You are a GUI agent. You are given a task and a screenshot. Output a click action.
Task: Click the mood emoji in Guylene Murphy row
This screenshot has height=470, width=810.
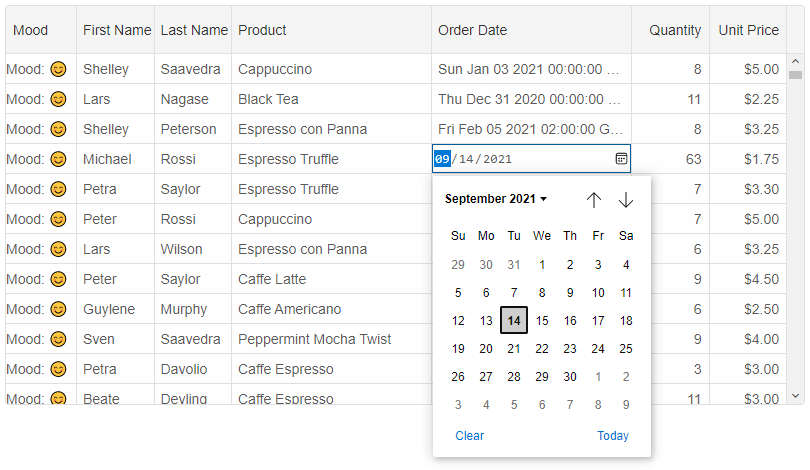point(59,309)
